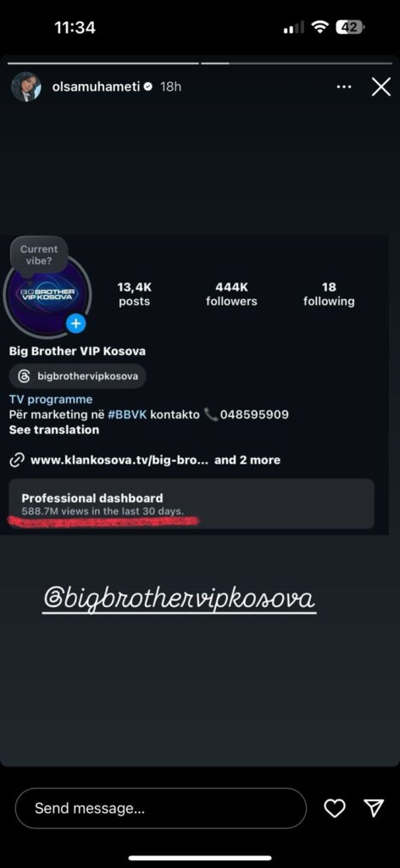The image size is (400, 868).
Task: Open the 13,4K posts count
Action: 135,294
